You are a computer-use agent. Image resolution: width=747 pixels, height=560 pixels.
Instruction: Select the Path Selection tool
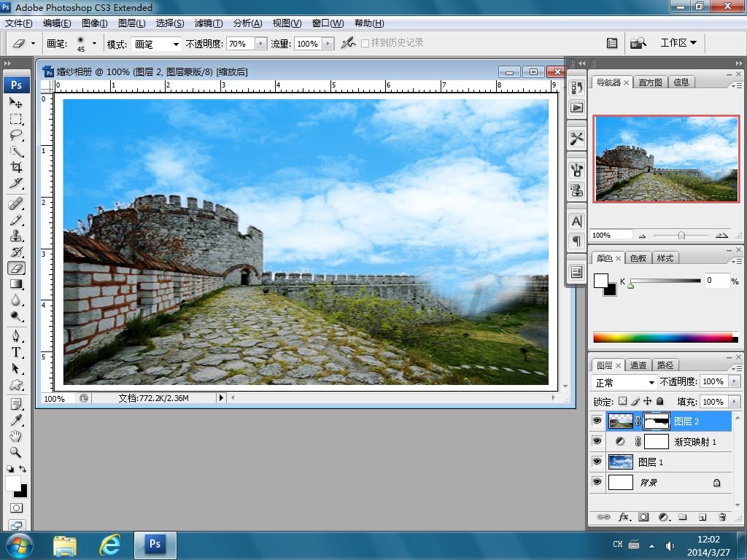tap(16, 368)
